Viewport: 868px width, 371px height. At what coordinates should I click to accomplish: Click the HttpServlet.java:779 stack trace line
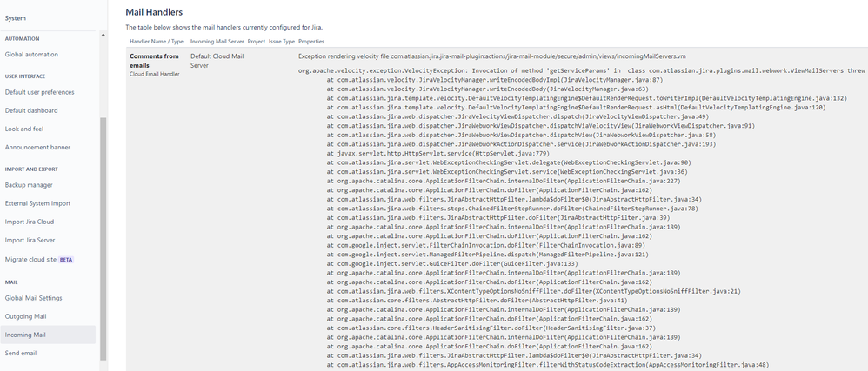click(437, 154)
